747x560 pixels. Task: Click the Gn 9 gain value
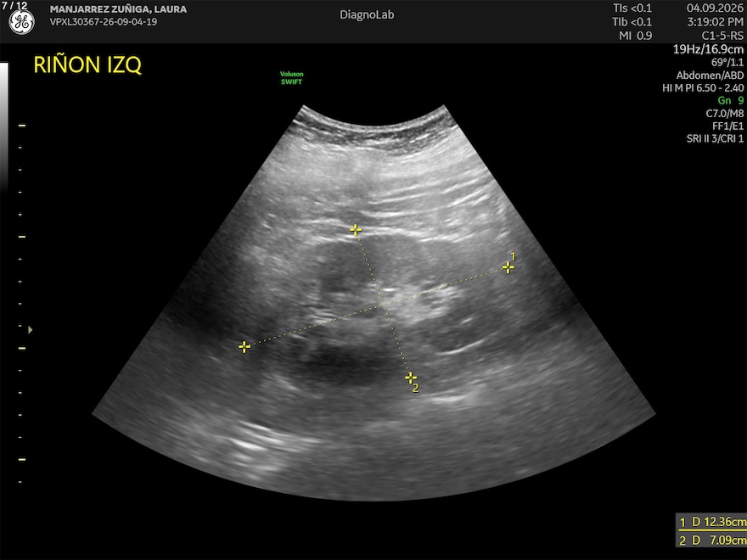pos(730,100)
